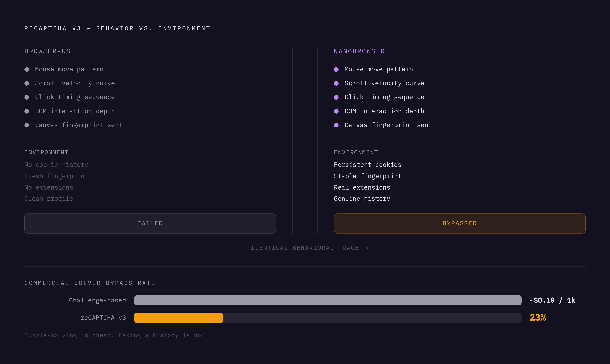Click the purple bullet beside Nanobrowser 'Canvas fingerprint sent'
Image resolution: width=610 pixels, height=364 pixels.
pos(336,125)
